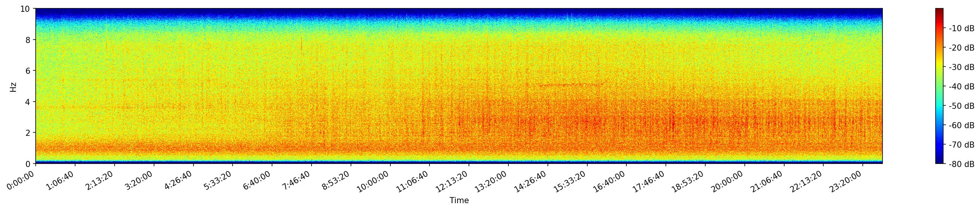
Task: Click the 0 Hz y-axis tick label
Action: point(28,164)
